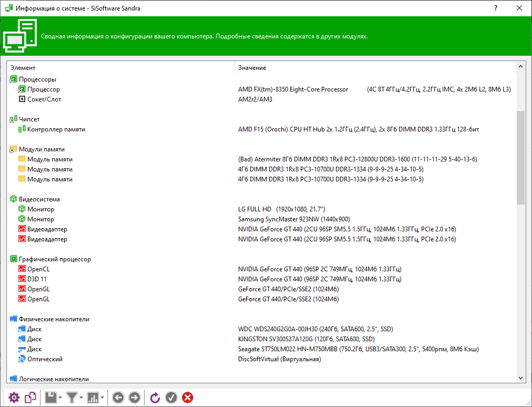Click the bar chart view icon
Viewport: 532px width, 407px height.
tap(93, 398)
